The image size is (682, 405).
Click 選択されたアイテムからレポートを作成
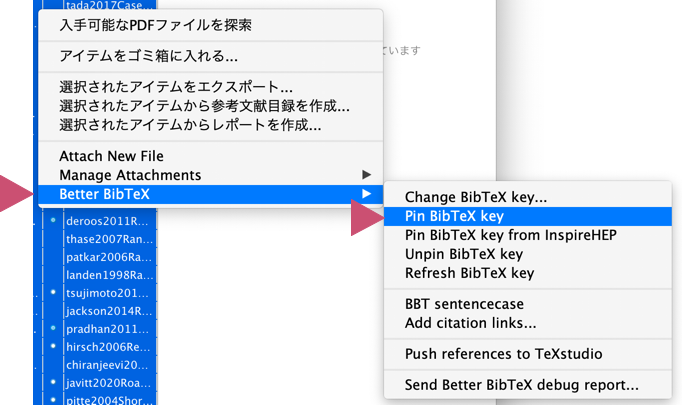[190, 125]
